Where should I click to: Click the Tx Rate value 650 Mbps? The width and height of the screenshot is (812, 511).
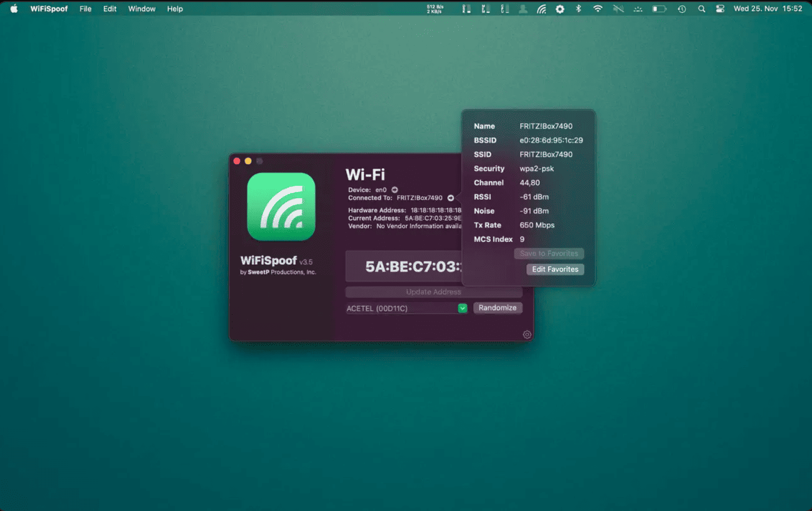(x=537, y=225)
